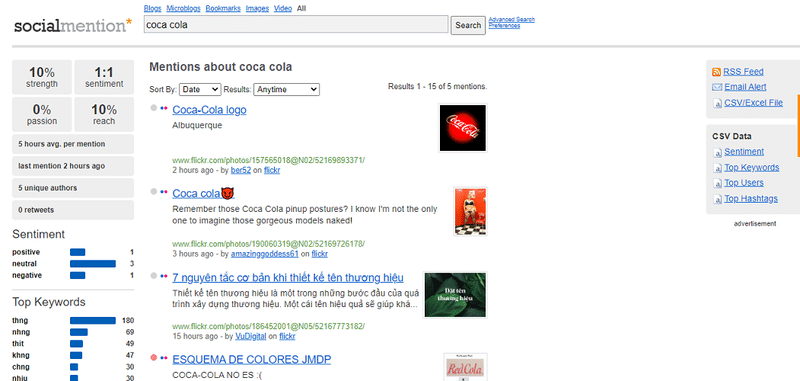Click the Top Keywords CSV file icon
Viewport: 800px width, 381px height.
point(717,168)
